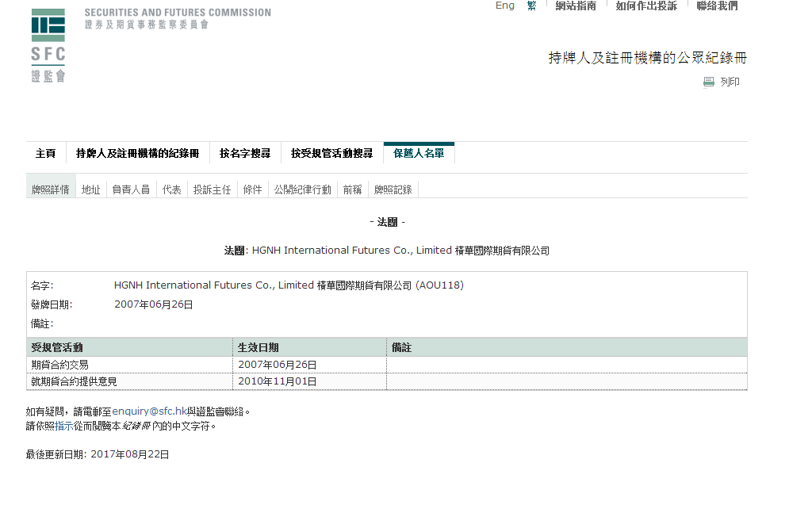This screenshot has width=812, height=509.
Task: Go to 主頁 home menu
Action: [x=45, y=153]
